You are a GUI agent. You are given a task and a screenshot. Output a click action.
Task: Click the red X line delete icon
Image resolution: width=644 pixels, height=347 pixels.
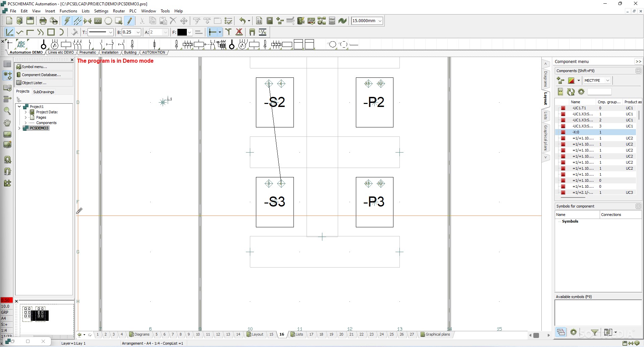point(239,32)
